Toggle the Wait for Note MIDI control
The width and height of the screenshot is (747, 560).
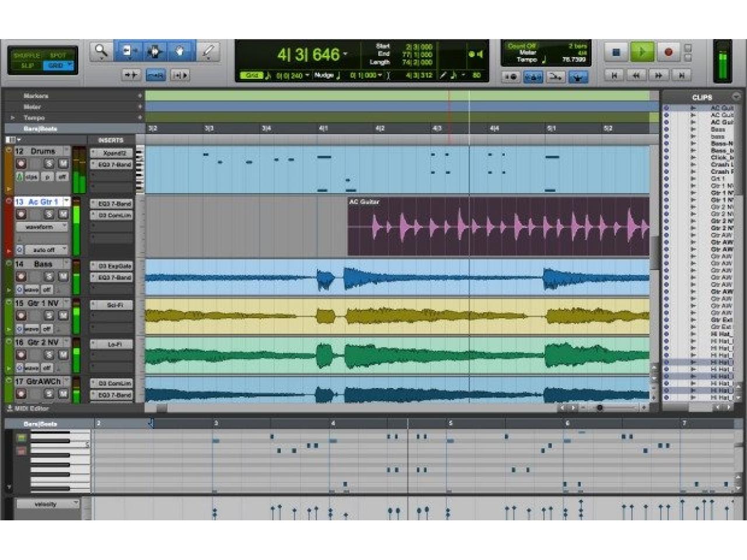click(x=511, y=76)
